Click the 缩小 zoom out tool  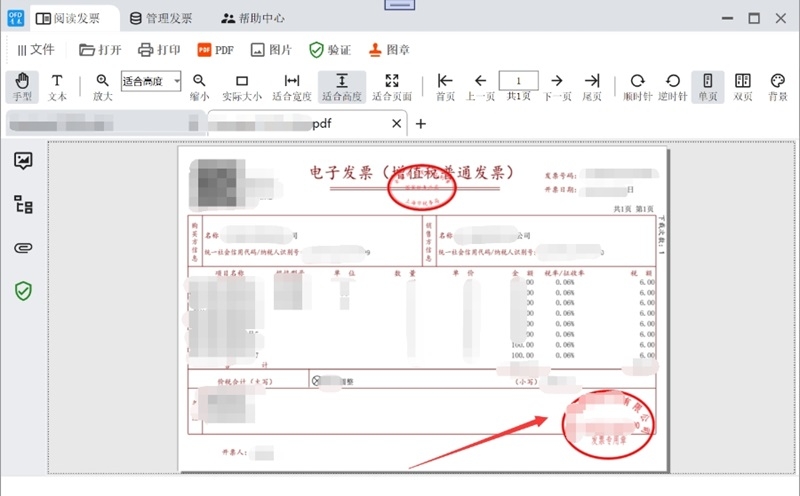[199, 87]
